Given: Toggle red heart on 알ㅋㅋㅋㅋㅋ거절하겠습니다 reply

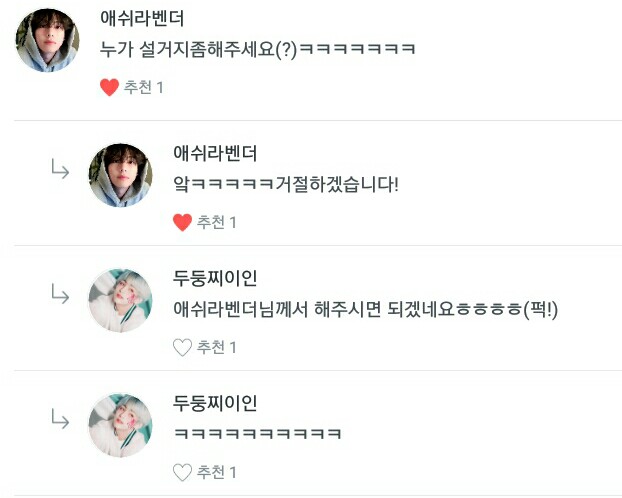Looking at the screenshot, I should pyautogui.click(x=182, y=222).
